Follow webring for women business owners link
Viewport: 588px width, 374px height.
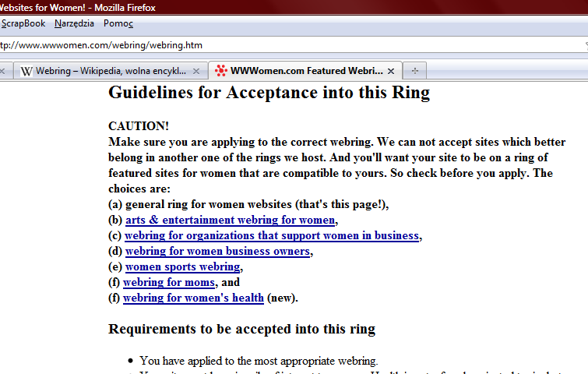click(218, 251)
